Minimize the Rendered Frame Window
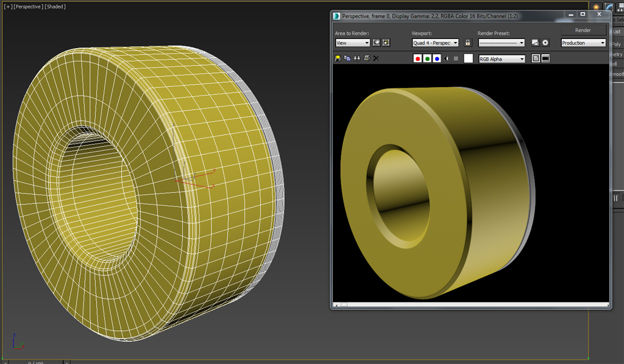 pos(570,15)
